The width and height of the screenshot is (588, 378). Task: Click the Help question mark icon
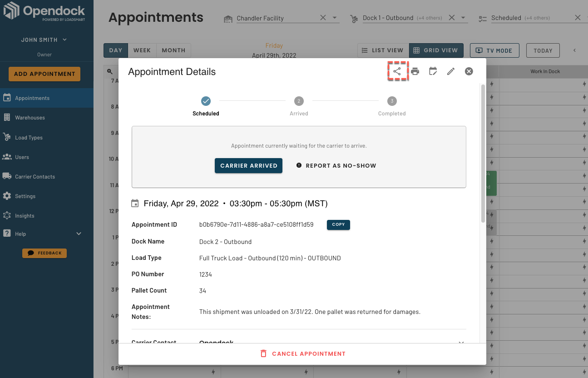click(x=7, y=234)
